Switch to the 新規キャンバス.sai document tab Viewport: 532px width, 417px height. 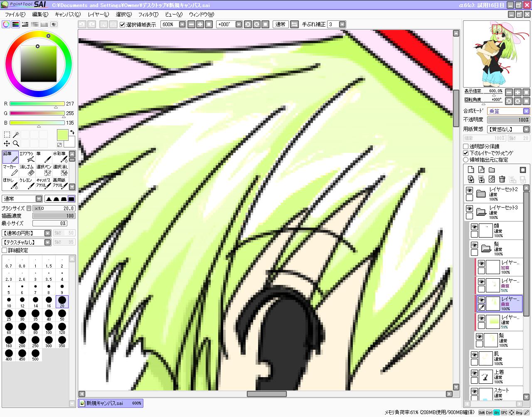click(111, 403)
